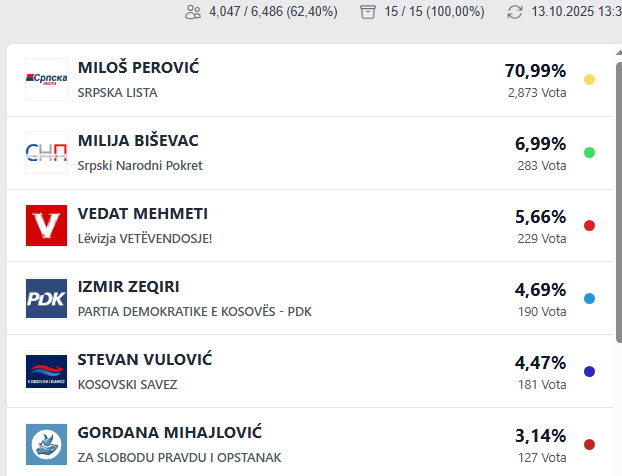Click the refresh timestamp icon
The height and width of the screenshot is (476, 622).
tap(515, 12)
